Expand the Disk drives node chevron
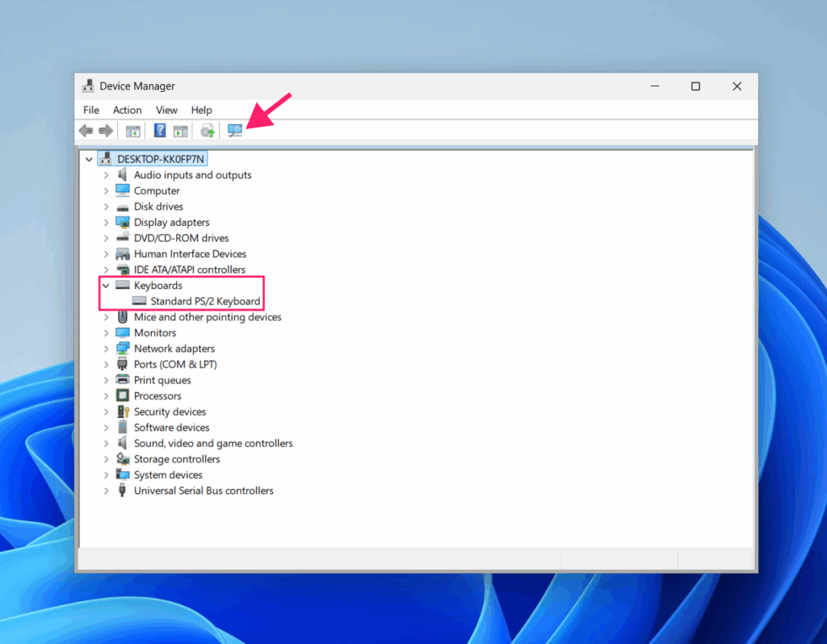Viewport: 827px width, 644px height. point(106,207)
